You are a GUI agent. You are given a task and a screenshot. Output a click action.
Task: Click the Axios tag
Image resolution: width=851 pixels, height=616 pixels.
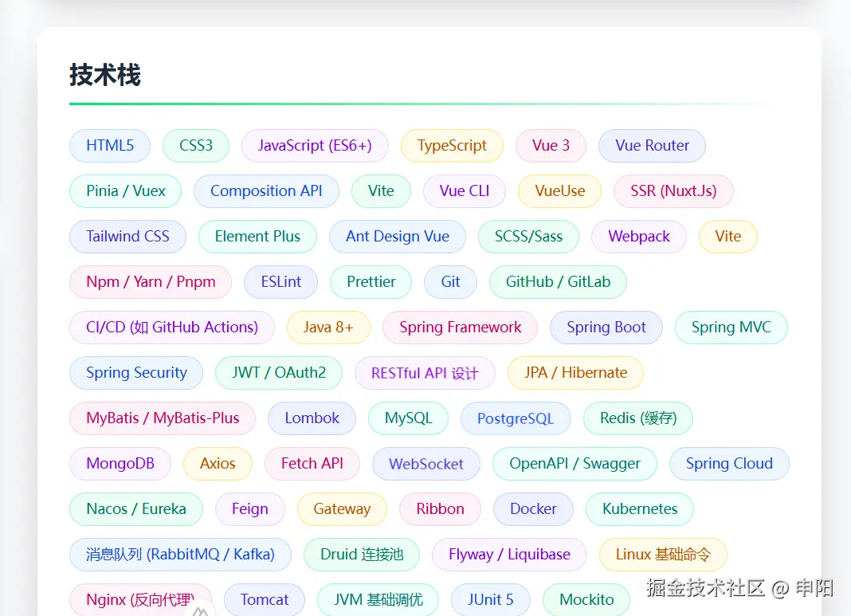coord(218,464)
